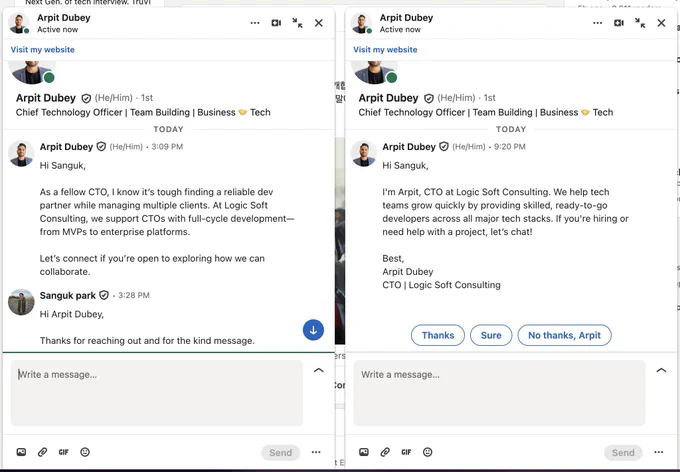Attach a file with the paperclip in left chat
Screen dimensions: 680x472
(x=42, y=452)
